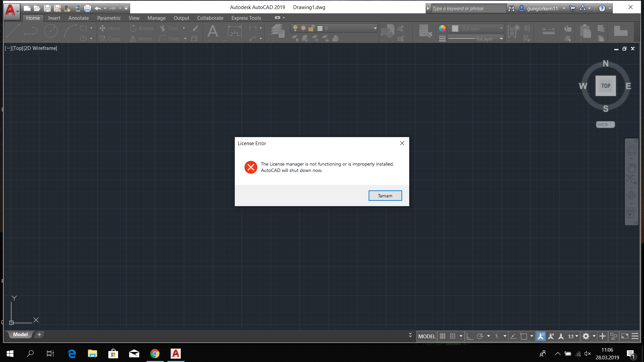Click the Help question mark icon

pos(602,8)
